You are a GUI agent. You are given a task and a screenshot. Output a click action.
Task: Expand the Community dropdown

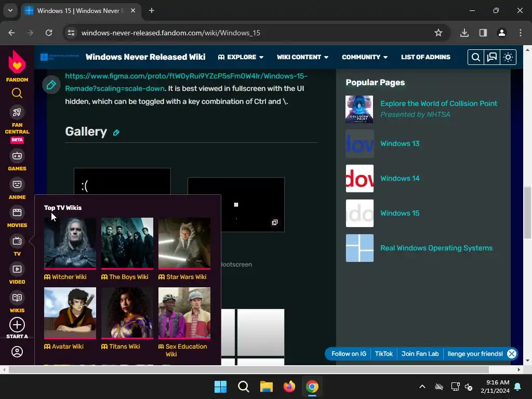(364, 57)
